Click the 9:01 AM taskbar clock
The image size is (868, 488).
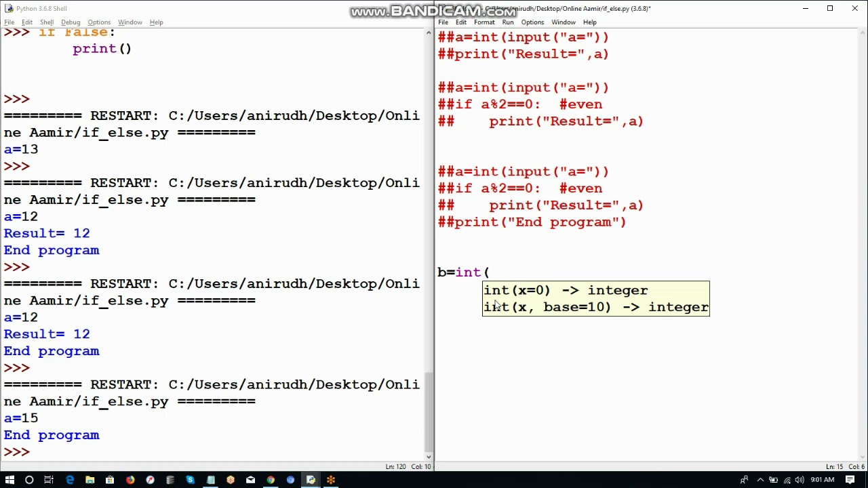point(822,480)
